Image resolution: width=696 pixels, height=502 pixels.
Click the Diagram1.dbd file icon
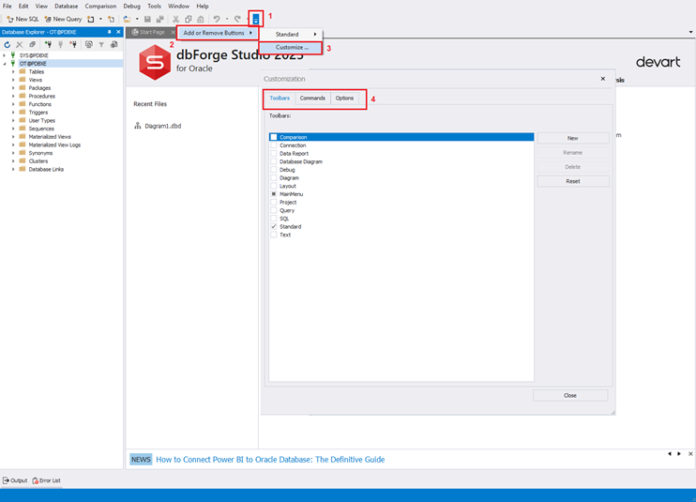click(138, 126)
